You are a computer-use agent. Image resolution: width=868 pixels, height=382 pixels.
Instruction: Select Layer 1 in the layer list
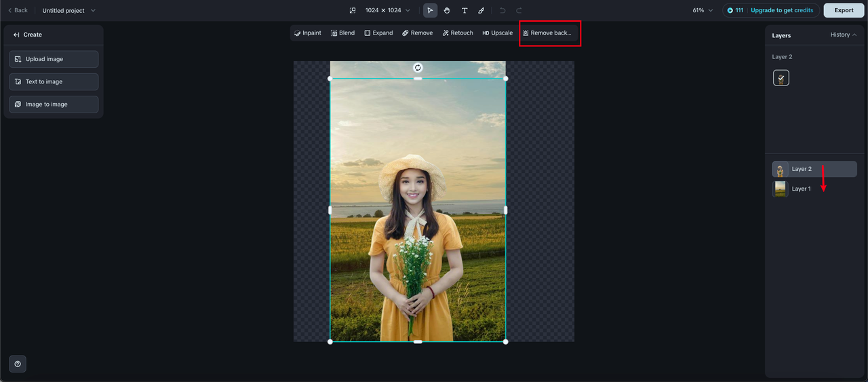(814, 189)
